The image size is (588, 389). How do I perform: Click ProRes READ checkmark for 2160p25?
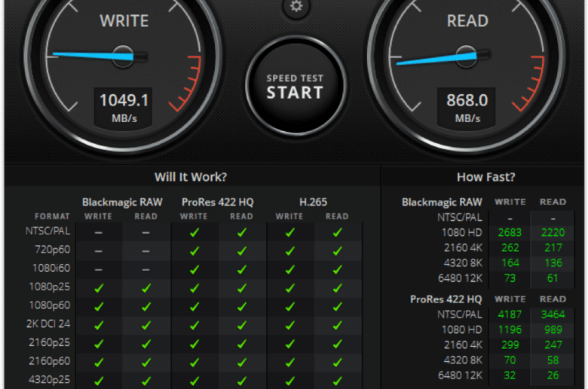point(242,344)
